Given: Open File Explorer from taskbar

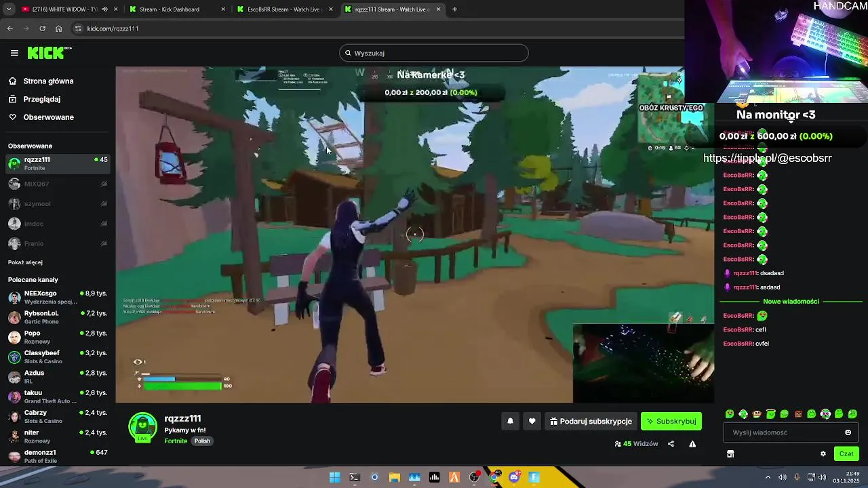Looking at the screenshot, I should click(x=394, y=477).
